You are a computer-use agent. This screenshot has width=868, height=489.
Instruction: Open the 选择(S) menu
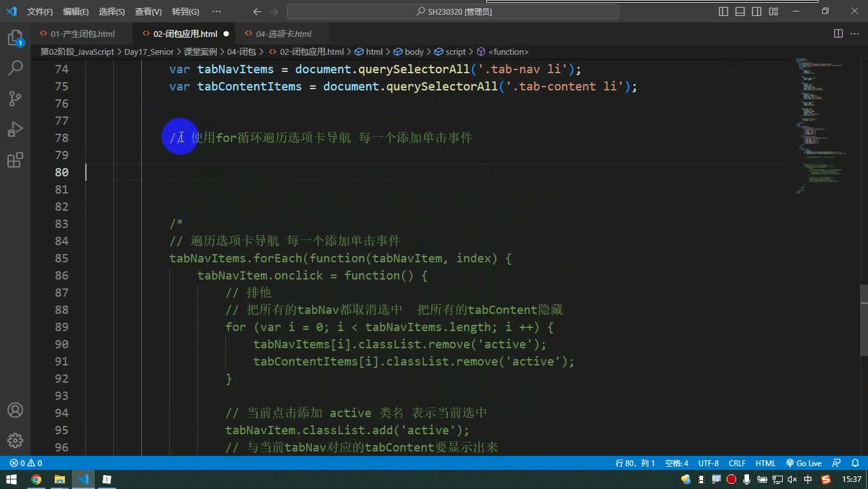click(x=112, y=11)
